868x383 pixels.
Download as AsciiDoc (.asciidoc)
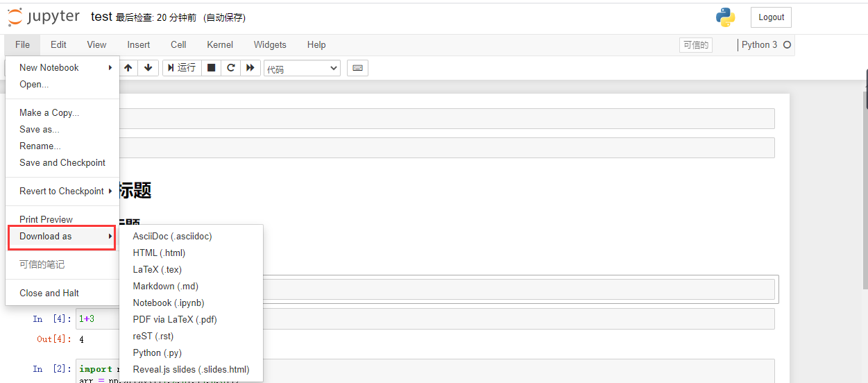(x=192, y=236)
